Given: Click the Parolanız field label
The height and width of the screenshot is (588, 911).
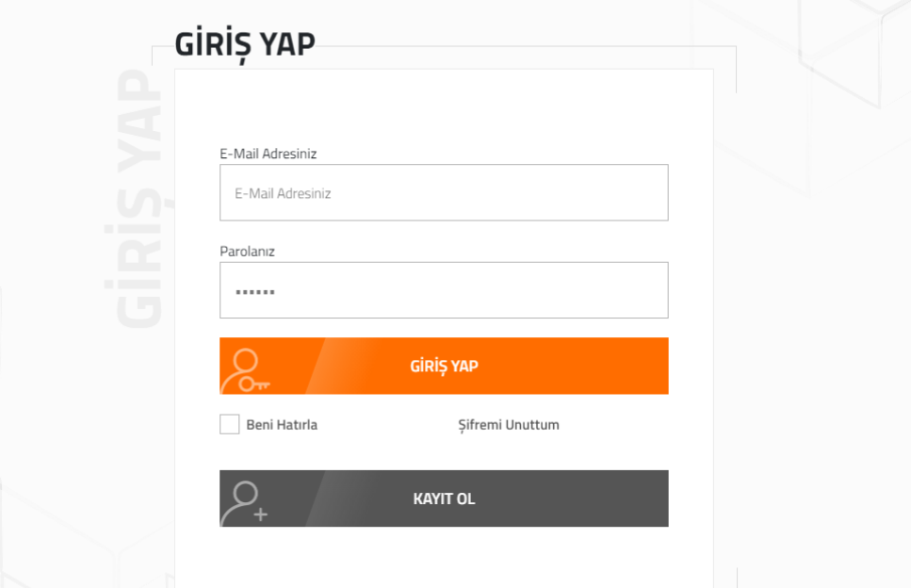Looking at the screenshot, I should (247, 252).
